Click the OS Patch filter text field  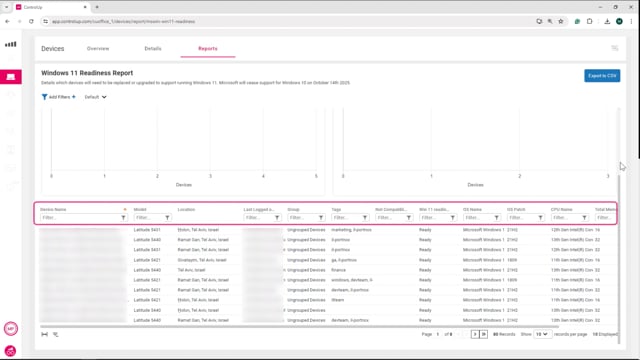pyautogui.click(x=522, y=218)
